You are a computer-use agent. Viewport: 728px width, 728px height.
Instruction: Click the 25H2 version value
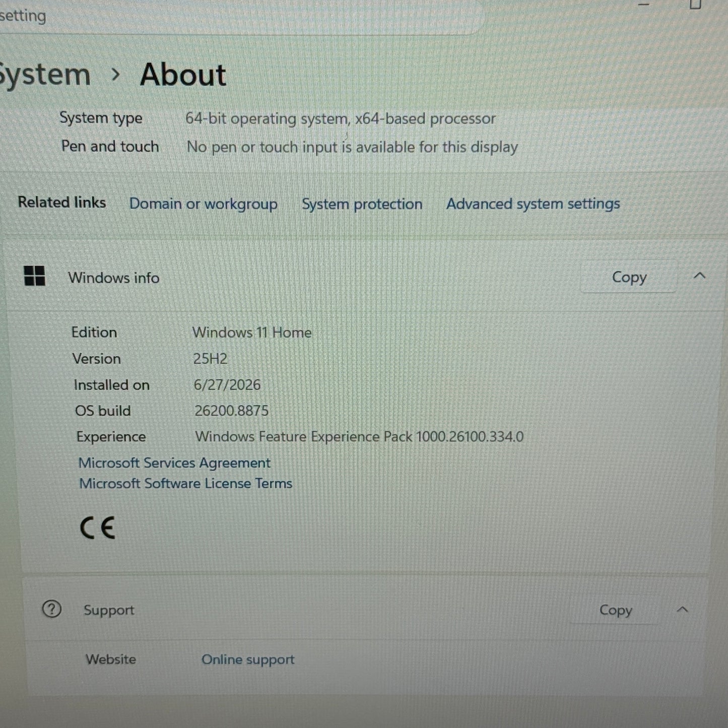210,359
